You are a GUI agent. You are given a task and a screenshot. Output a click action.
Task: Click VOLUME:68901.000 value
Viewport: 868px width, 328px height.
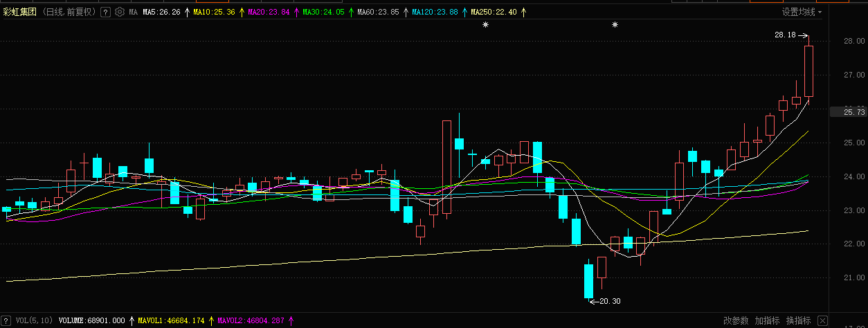(92, 321)
